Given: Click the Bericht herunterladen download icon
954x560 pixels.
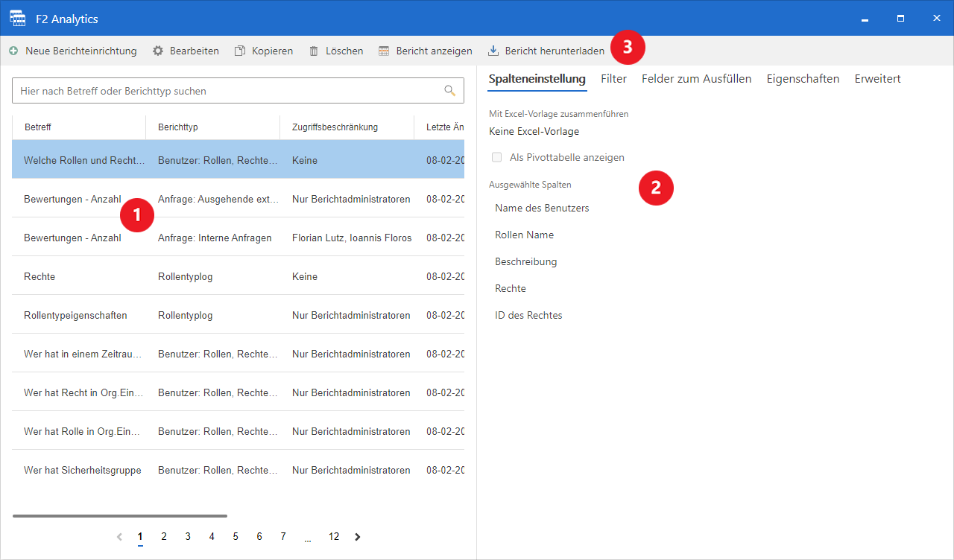Looking at the screenshot, I should (x=493, y=51).
